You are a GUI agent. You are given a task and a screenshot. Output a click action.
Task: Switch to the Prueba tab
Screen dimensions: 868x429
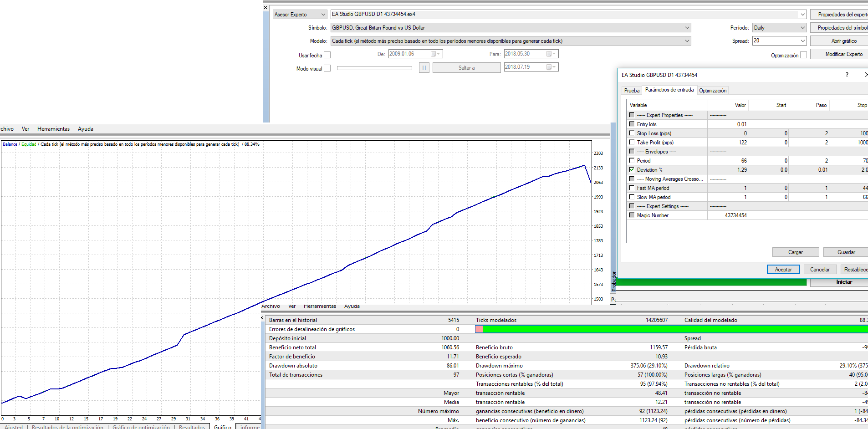coord(632,91)
